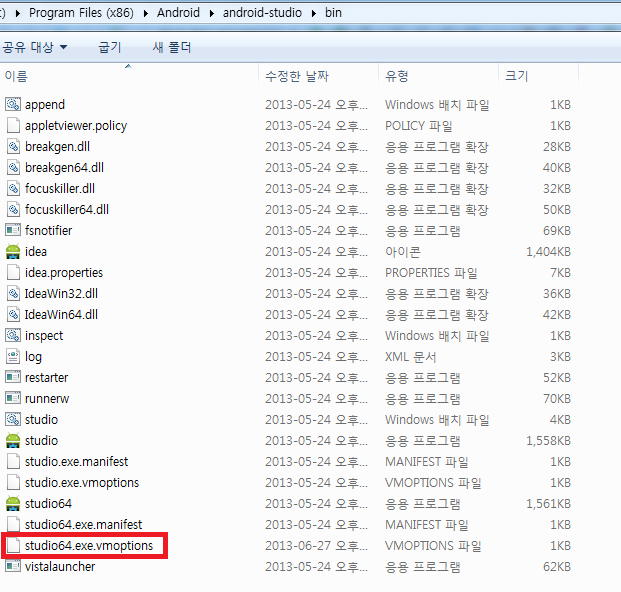Expand the arrow after Android in path
The image size is (621, 592).
(x=212, y=13)
